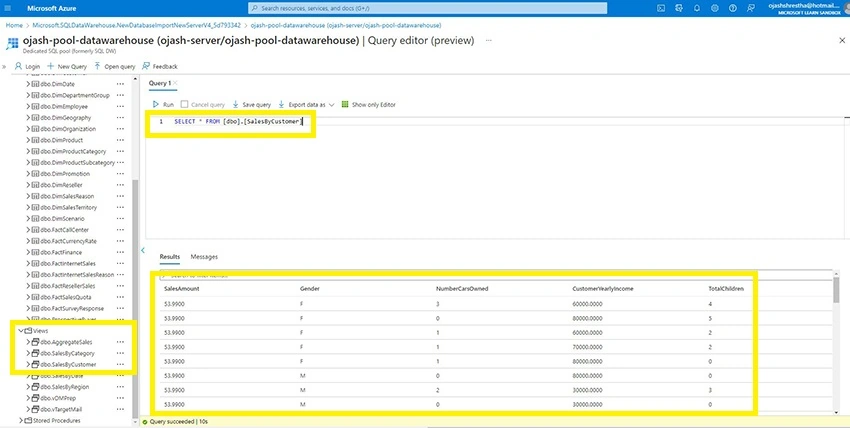Run the query with the Run icon
Screen dimensions: 850x428
(x=156, y=105)
